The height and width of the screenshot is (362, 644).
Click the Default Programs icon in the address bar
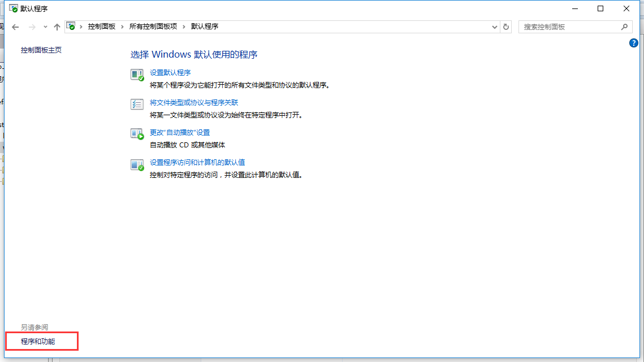pyautogui.click(x=71, y=26)
